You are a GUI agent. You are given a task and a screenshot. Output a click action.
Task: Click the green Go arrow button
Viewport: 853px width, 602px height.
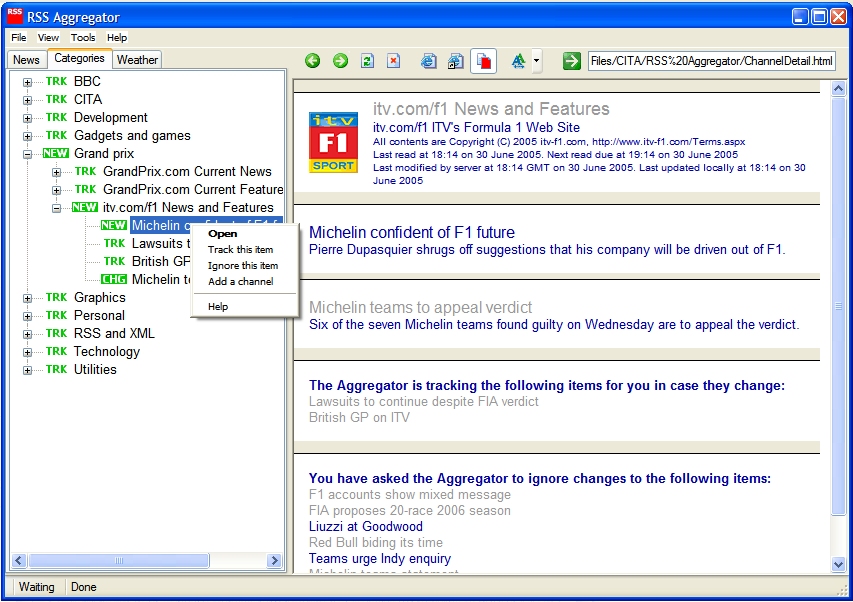point(571,60)
